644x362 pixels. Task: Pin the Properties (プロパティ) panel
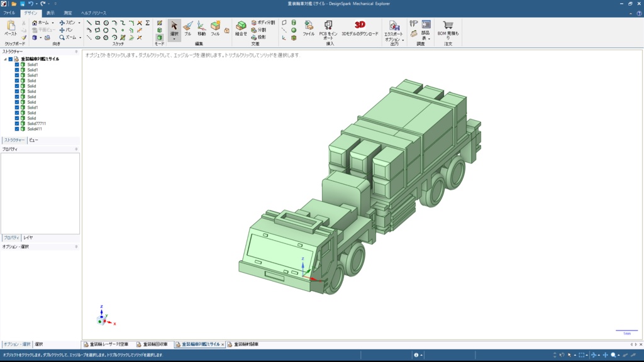(76, 150)
